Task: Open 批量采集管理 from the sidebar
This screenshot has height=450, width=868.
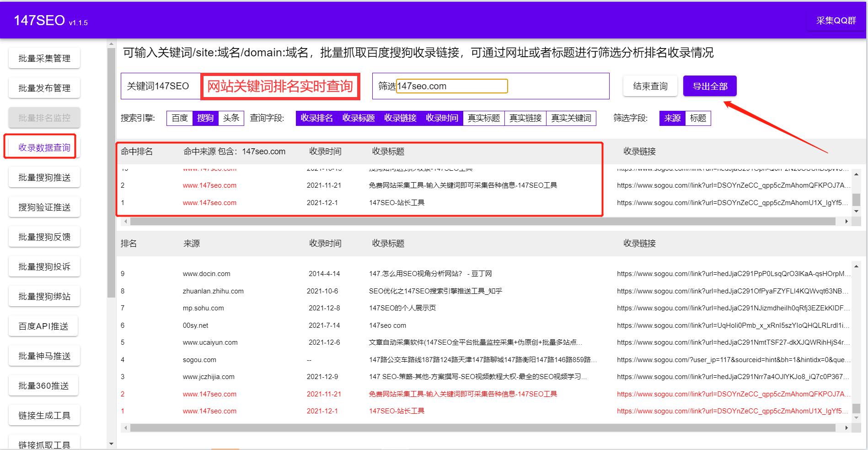Action: click(43, 58)
